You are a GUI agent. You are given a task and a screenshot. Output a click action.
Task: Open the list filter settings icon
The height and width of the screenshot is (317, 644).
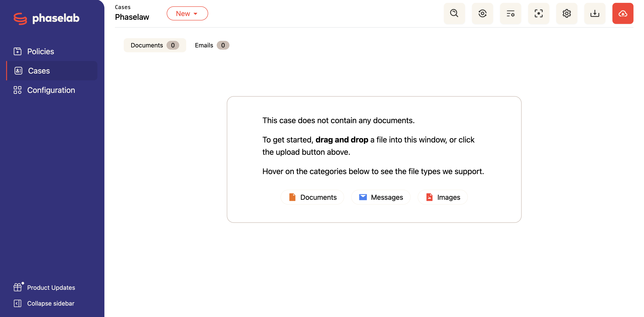[510, 14]
